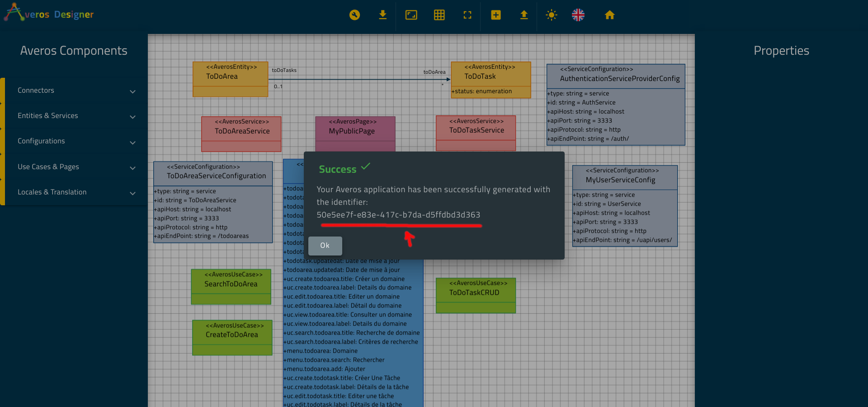
Task: Expand the Entities & Services chevron
Action: tap(132, 117)
